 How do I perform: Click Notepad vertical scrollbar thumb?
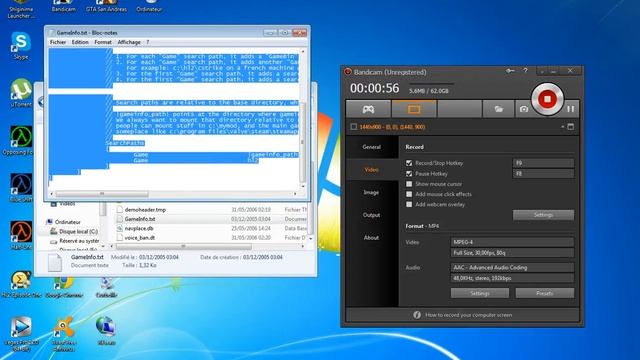[x=303, y=141]
